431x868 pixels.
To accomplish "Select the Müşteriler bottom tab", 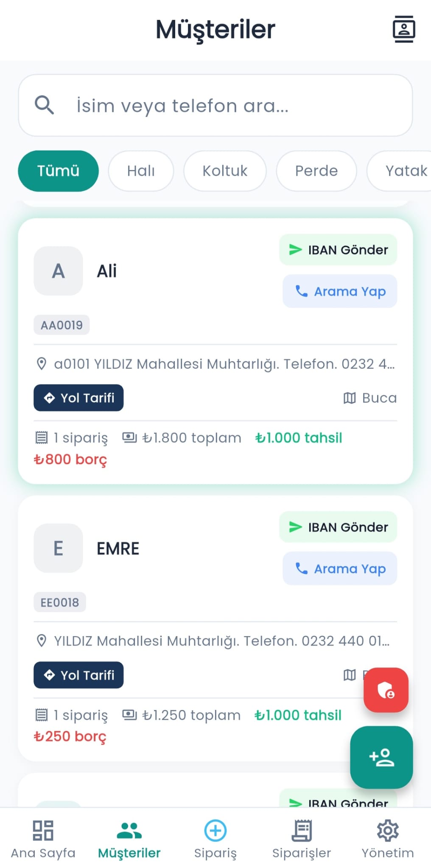I will tap(129, 839).
